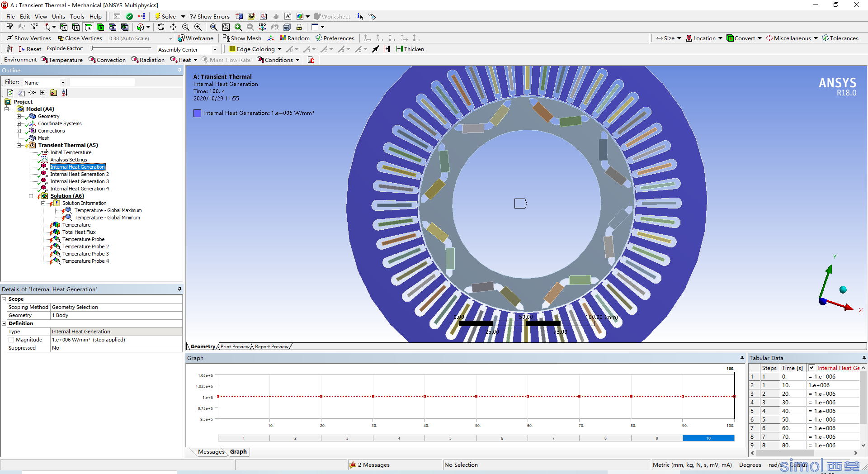Pin the Outline panel
The height and width of the screenshot is (474, 868).
coord(179,70)
